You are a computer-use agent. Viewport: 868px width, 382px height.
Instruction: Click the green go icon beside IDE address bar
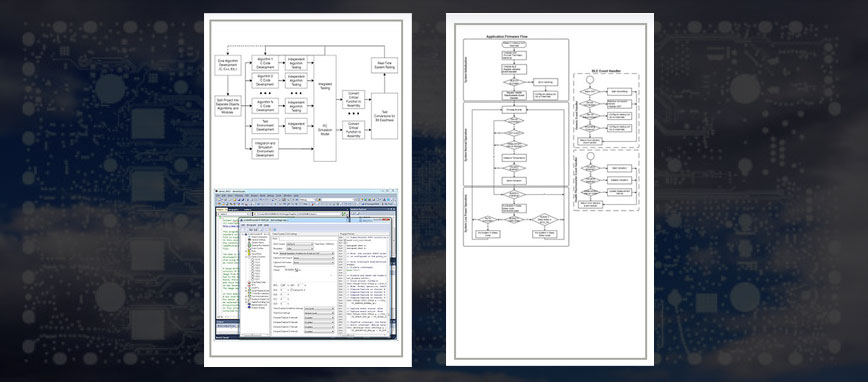[x=345, y=213]
